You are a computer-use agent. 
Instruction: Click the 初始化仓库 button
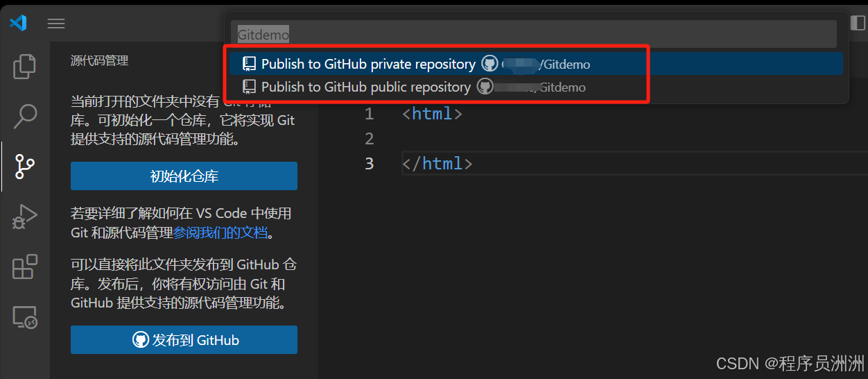pyautogui.click(x=184, y=176)
